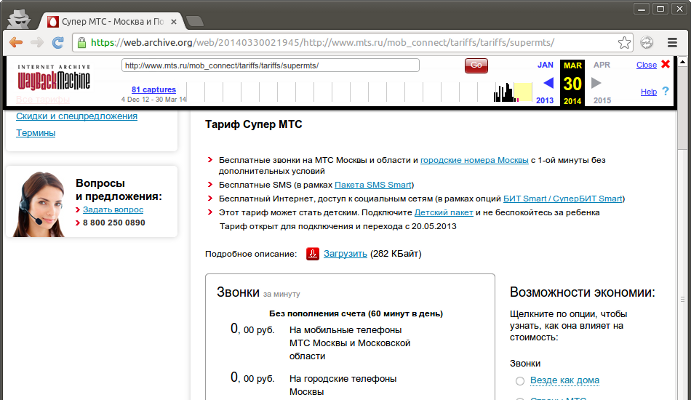Click the MAR 30 2014 date box
This screenshot has height=400, width=691.
tap(572, 83)
